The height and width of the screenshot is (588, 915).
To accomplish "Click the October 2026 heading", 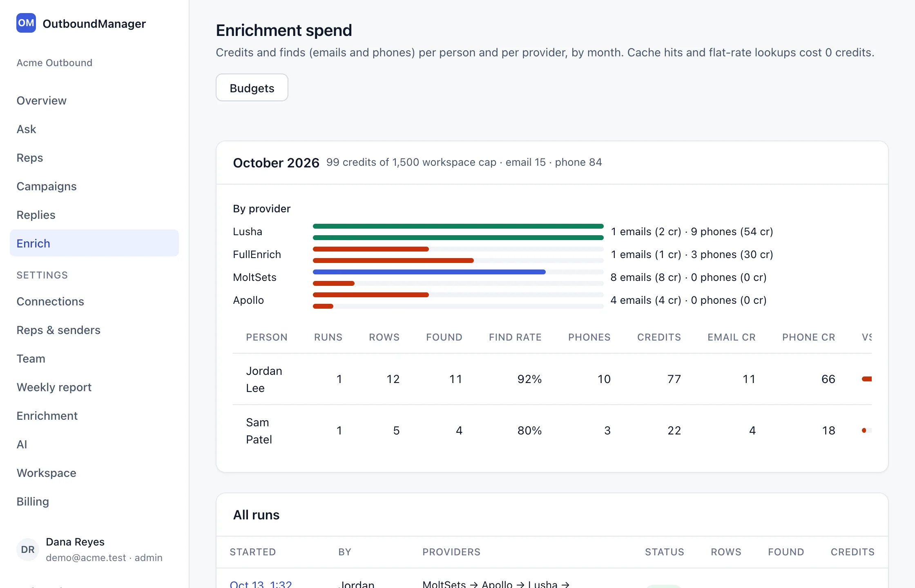I will point(276,163).
